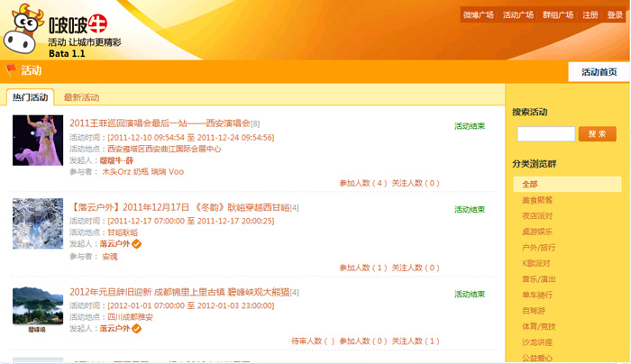Switch to the 最新活动 tab

click(81, 97)
